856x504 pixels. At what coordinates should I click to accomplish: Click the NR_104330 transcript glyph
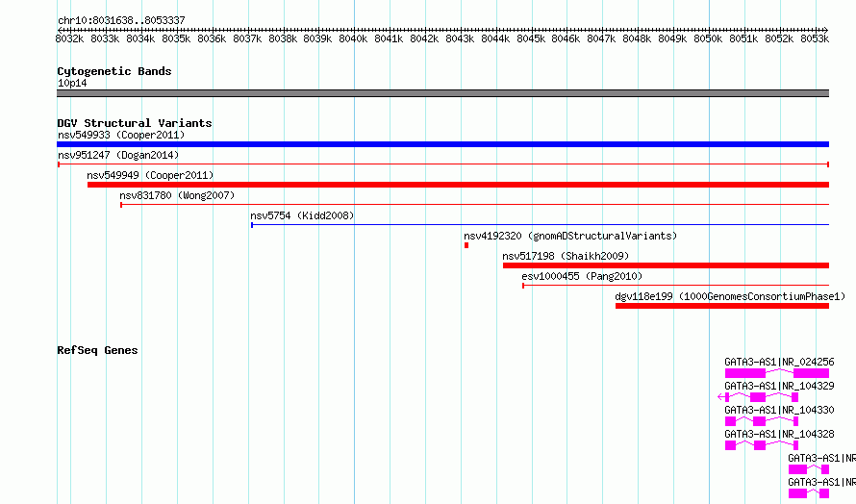pyautogui.click(x=762, y=421)
